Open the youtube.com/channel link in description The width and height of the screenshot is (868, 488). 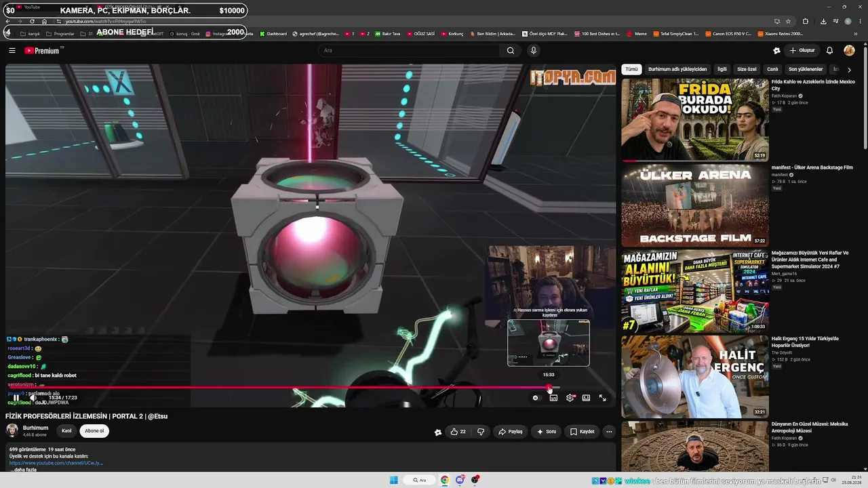[56, 463]
